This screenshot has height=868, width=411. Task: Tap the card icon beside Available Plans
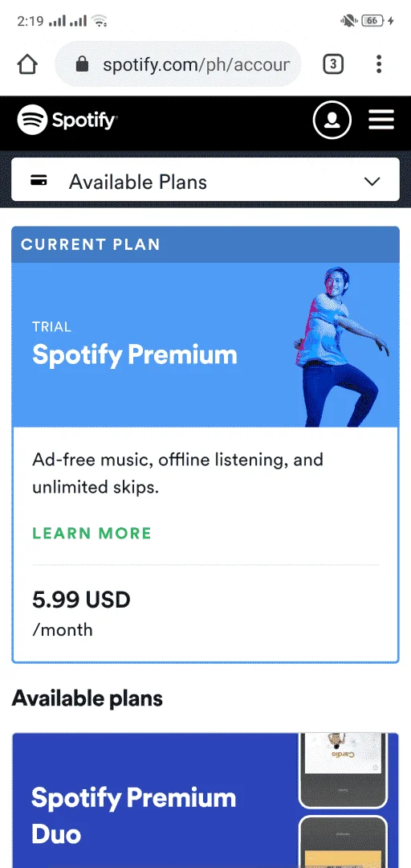pyautogui.click(x=39, y=182)
